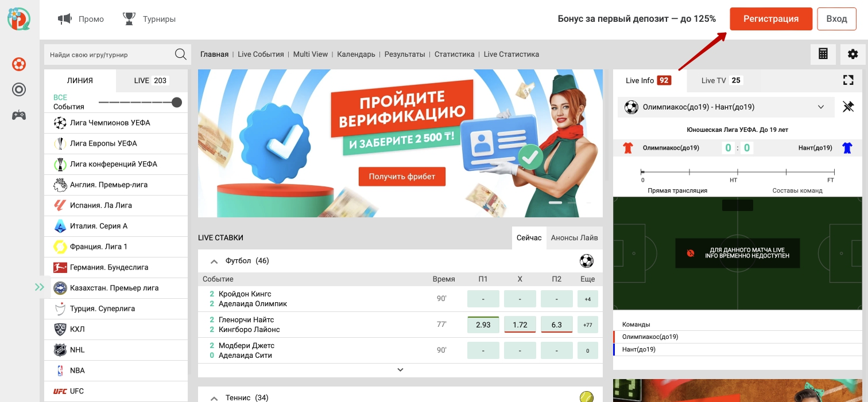Open Статистика menu item
868x402 pixels.
[455, 54]
